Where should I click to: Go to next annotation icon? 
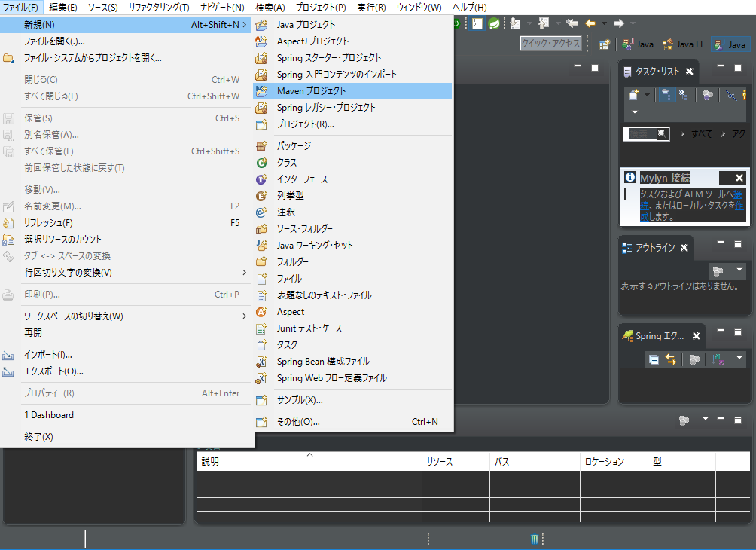pos(515,23)
